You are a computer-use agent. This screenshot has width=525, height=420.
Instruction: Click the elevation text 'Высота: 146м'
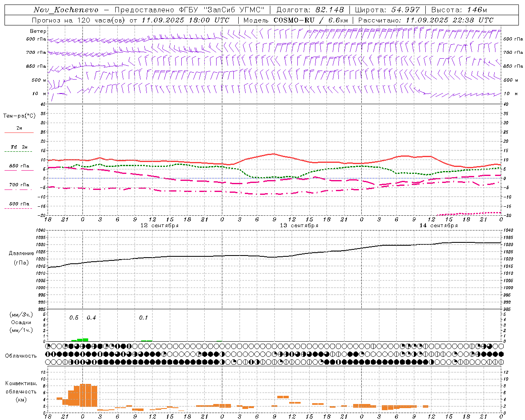coord(459,10)
